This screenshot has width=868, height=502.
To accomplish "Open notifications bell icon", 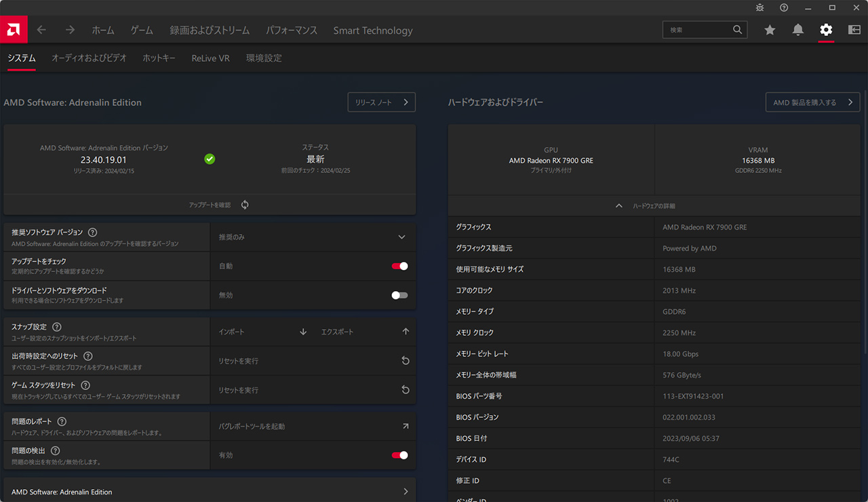I will click(798, 30).
